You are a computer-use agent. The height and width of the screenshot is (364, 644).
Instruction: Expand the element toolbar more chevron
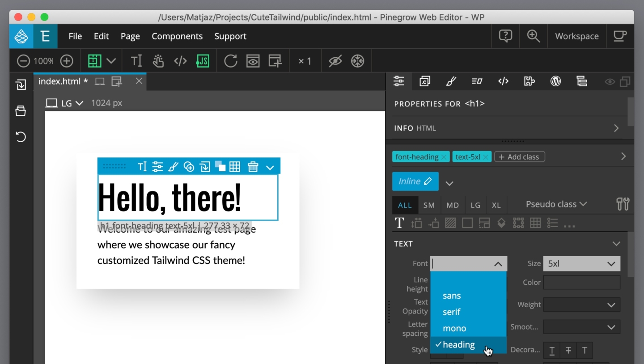[x=270, y=168]
